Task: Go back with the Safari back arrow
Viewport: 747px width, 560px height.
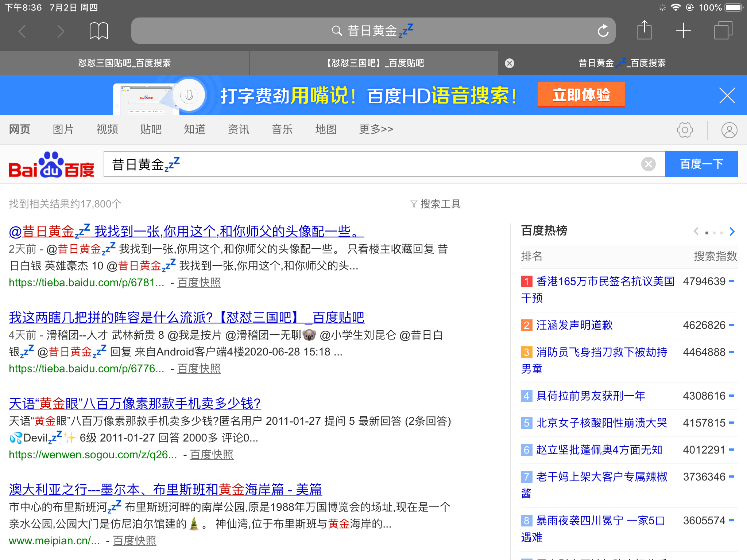Action: tap(22, 31)
